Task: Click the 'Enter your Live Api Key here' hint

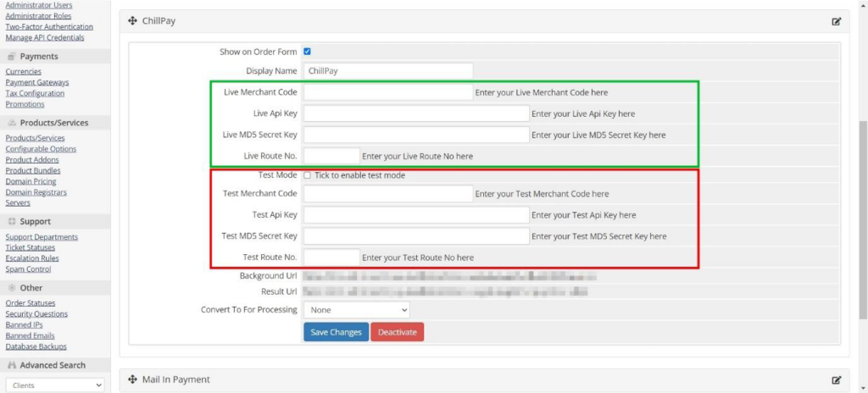Action: pos(583,113)
